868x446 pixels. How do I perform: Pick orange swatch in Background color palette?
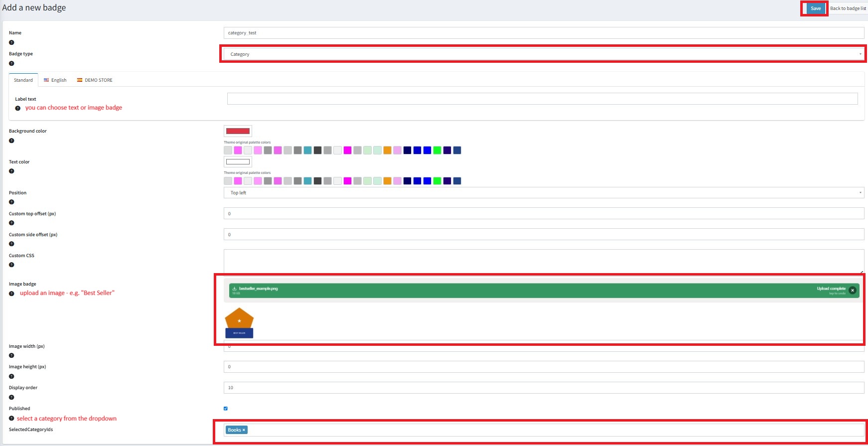click(387, 150)
